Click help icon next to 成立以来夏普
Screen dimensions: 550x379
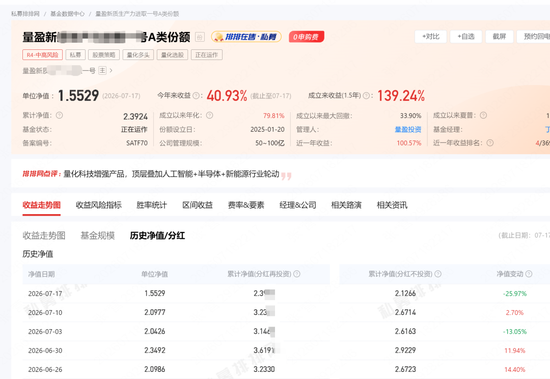pos(483,115)
